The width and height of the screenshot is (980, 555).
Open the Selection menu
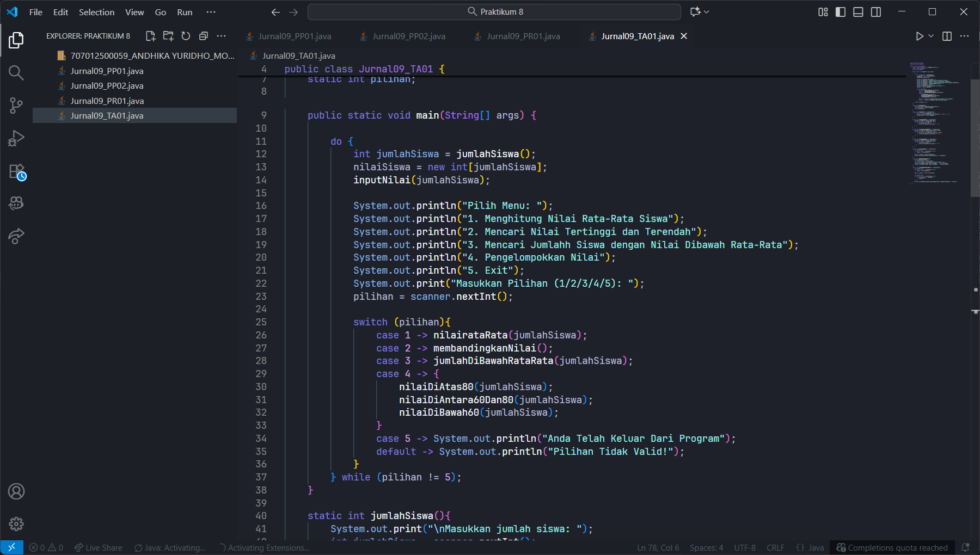[96, 12]
